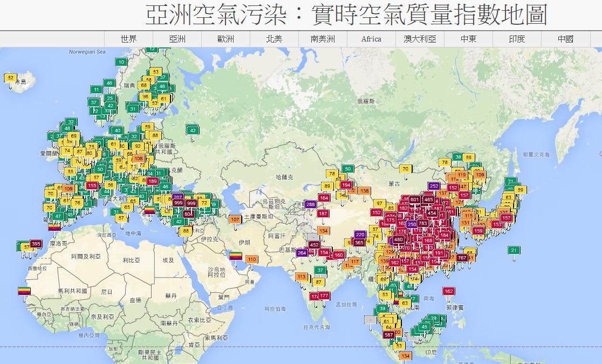Click the purple 264 AQI marker
The image size is (602, 364).
(x=302, y=253)
